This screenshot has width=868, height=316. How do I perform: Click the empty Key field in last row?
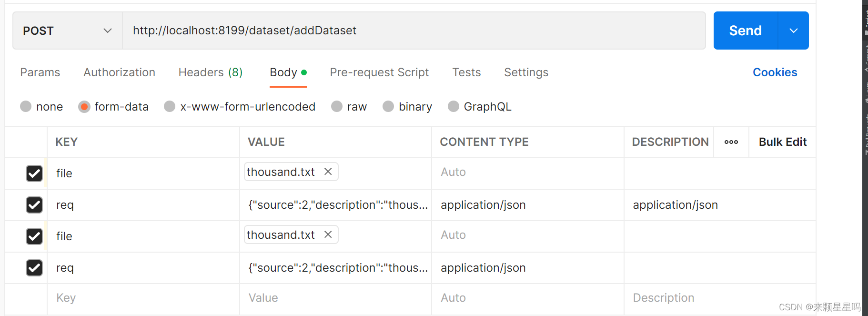[x=143, y=298]
